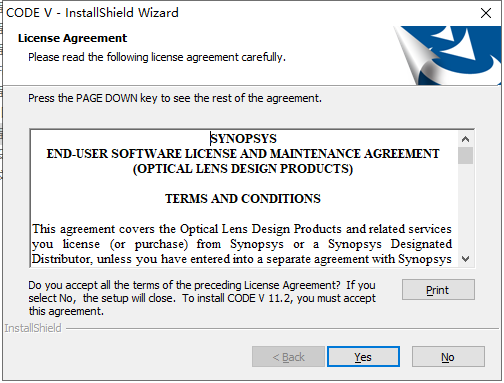Click the END-USER SOFTWARE LICENSE title line
Screen dimensions: 504x383
coord(243,154)
